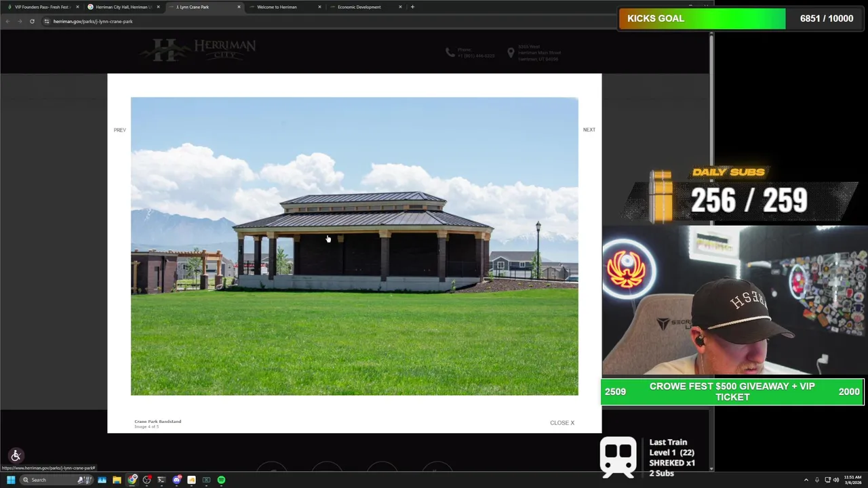
Task: Click the Last Train subs widget
Action: 648,457
